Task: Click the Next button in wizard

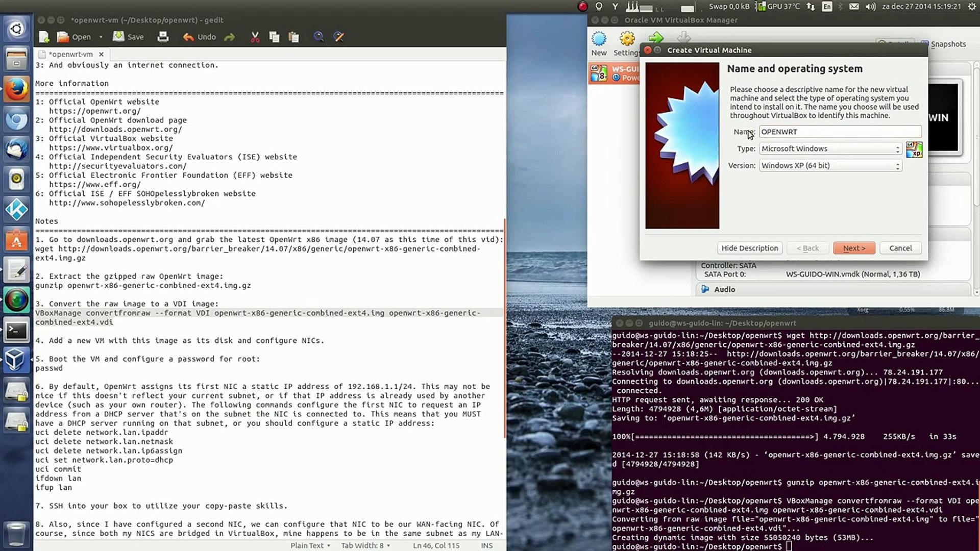Action: pyautogui.click(x=854, y=248)
